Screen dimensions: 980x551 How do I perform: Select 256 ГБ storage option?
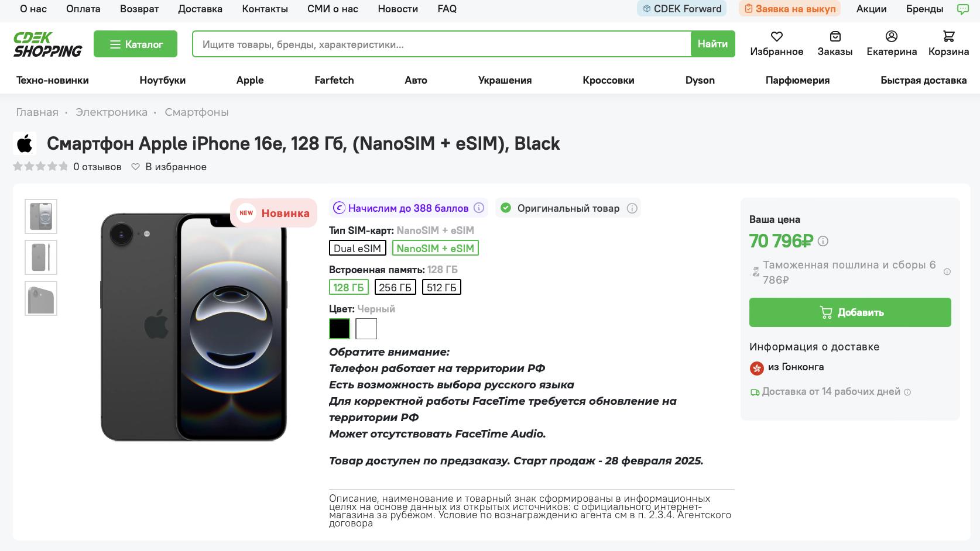point(395,287)
